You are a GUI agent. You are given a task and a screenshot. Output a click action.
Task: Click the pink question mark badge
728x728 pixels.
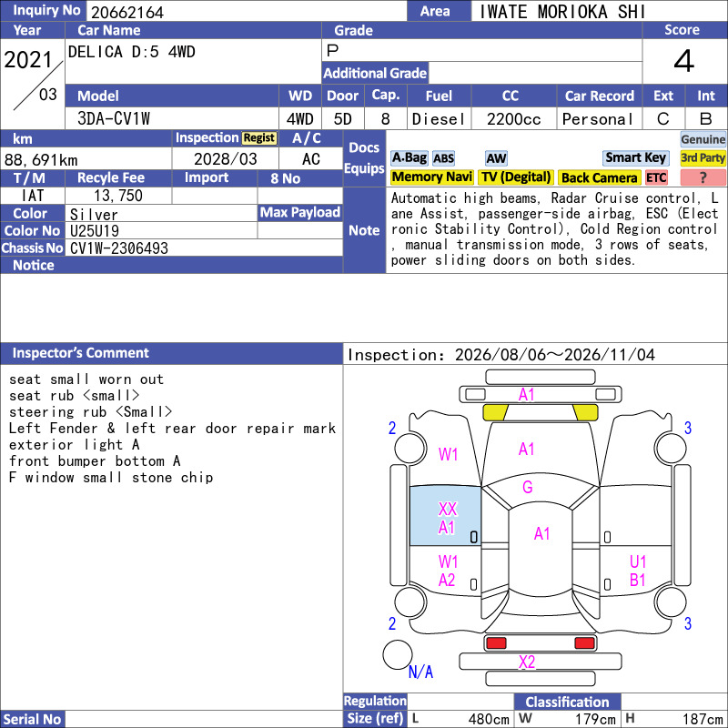[703, 177]
